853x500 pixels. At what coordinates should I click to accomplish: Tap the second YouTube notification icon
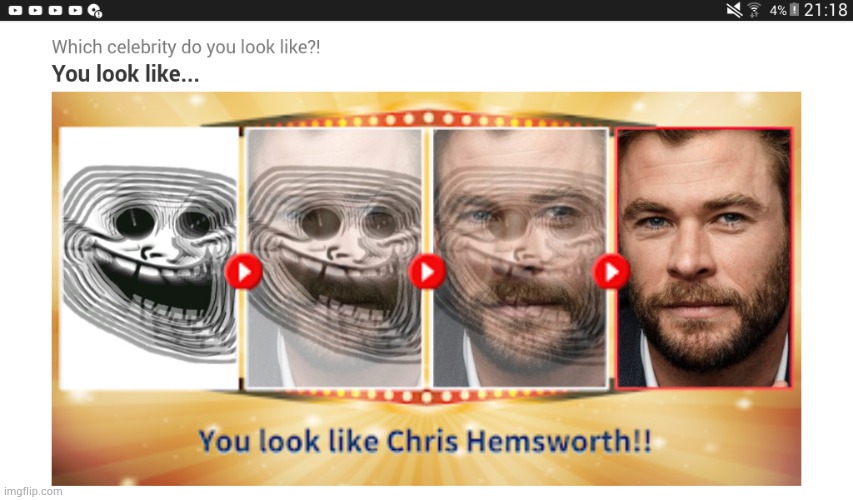point(35,10)
